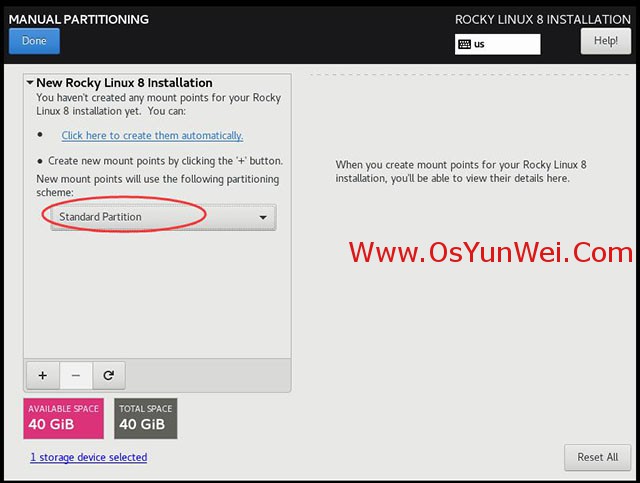This screenshot has height=483, width=640.
Task: Remove a mount point with the minus icon
Action: 76,375
